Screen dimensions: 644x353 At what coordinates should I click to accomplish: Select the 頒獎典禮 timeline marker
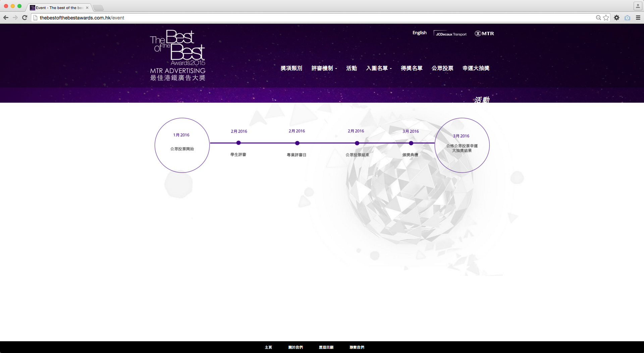click(411, 143)
